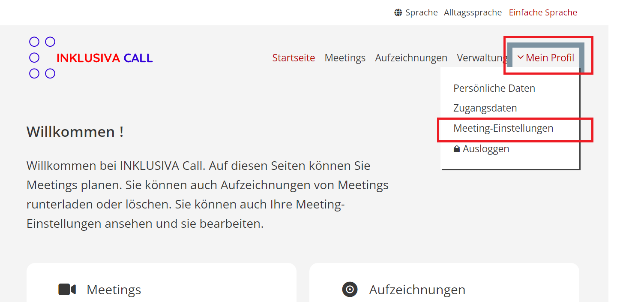Open Verwaltung in the top navigation
Screen dimensions: 644x302
[482, 58]
